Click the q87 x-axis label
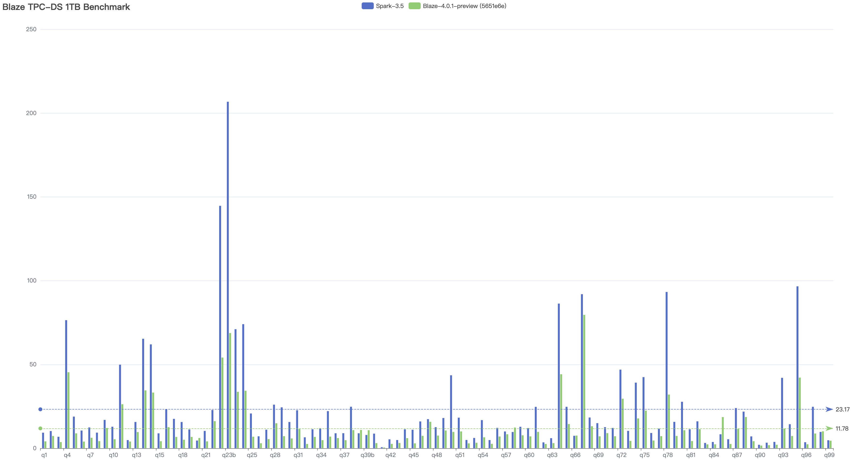Image resolution: width=868 pixels, height=472 pixels. pyautogui.click(x=737, y=455)
